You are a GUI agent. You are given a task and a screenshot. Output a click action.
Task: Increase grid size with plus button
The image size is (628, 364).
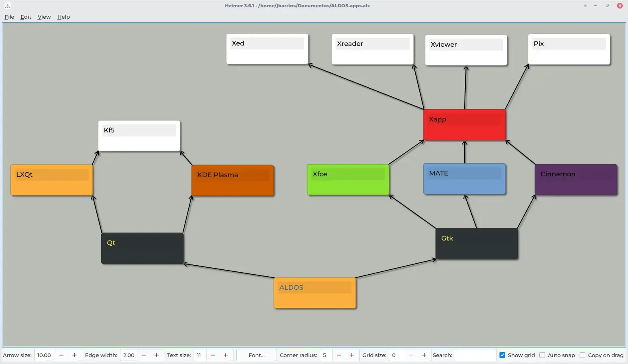424,355
